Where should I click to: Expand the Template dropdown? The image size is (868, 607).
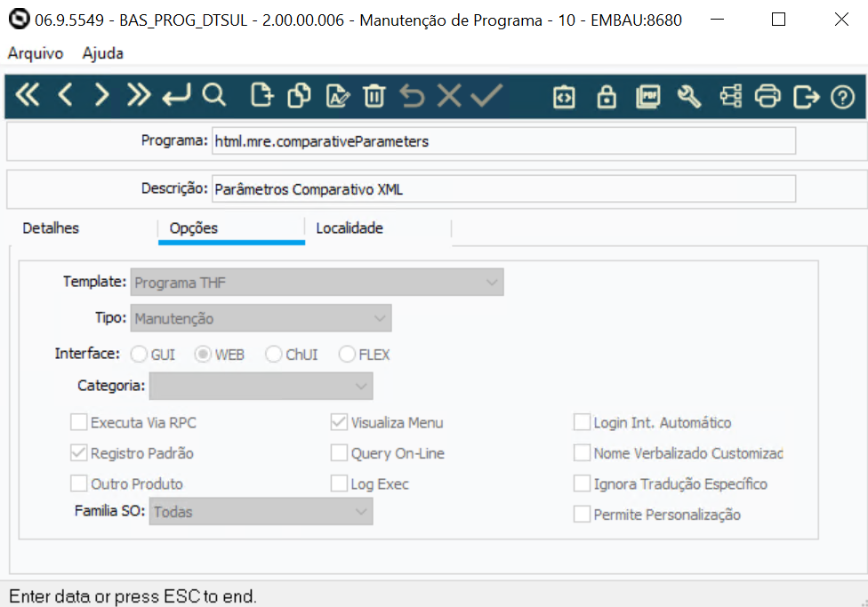(317, 283)
